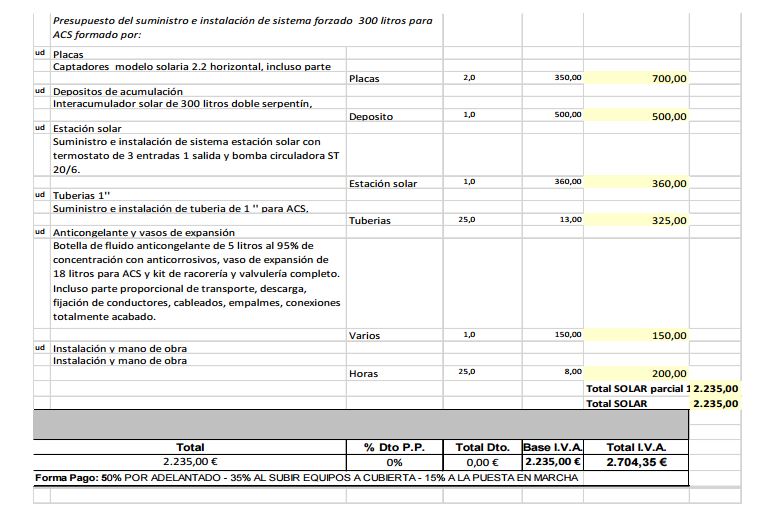Click the Placas quantity 2,0
Screen dimensions: 778x522
[469, 77]
